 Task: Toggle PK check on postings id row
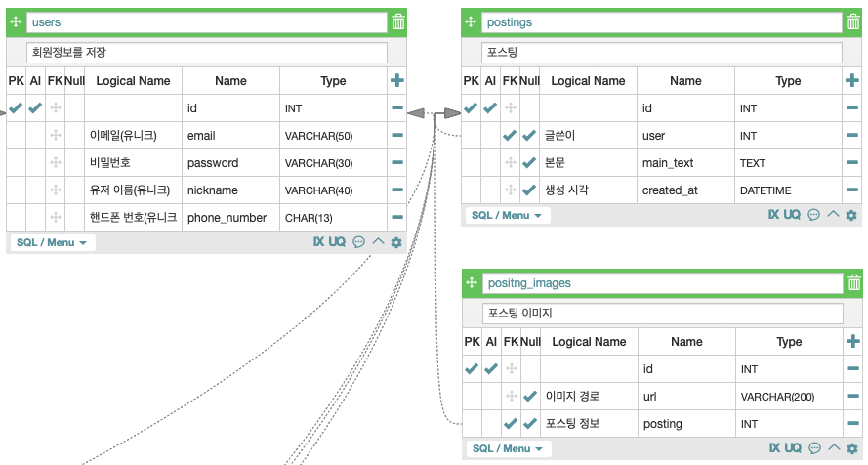pyautogui.click(x=471, y=107)
